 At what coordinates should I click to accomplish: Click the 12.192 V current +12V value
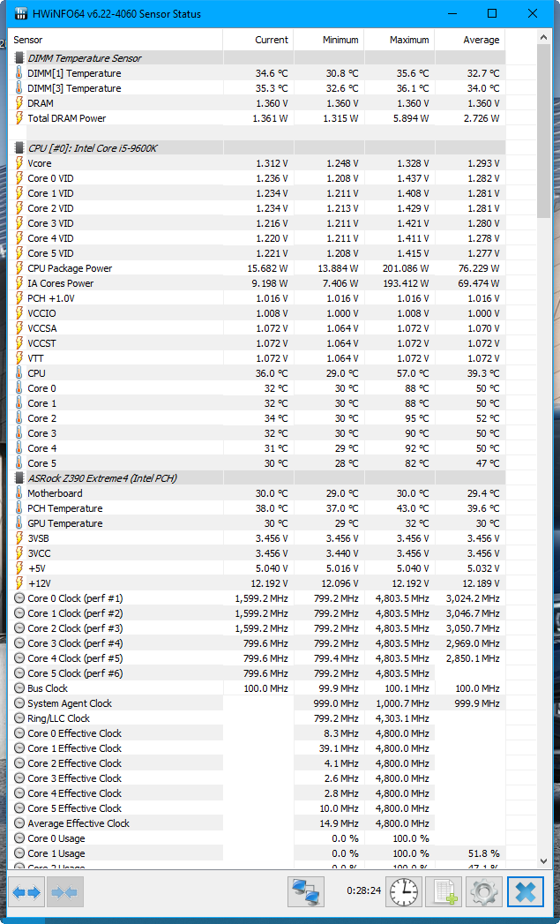[x=268, y=582]
